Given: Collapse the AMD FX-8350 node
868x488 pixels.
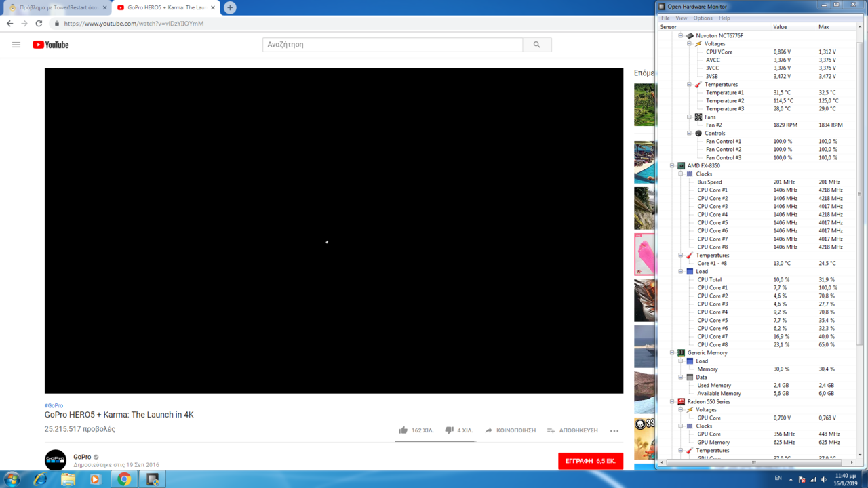Looking at the screenshot, I should (673, 165).
